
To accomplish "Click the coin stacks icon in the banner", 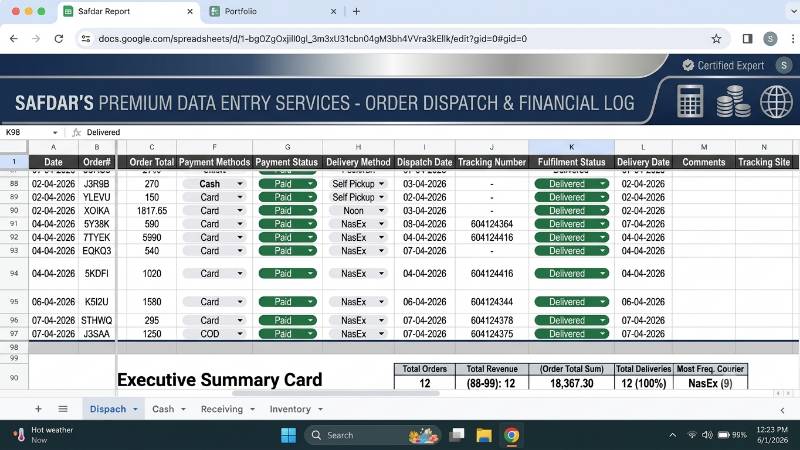I will point(733,102).
